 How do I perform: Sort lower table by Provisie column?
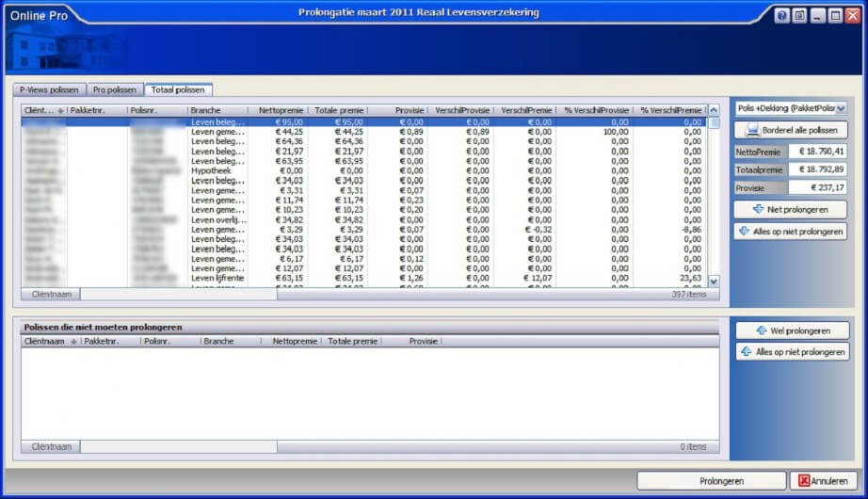(x=412, y=341)
